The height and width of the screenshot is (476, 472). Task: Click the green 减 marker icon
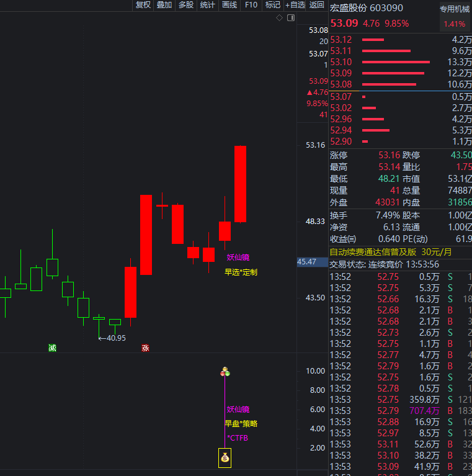pyautogui.click(x=52, y=348)
